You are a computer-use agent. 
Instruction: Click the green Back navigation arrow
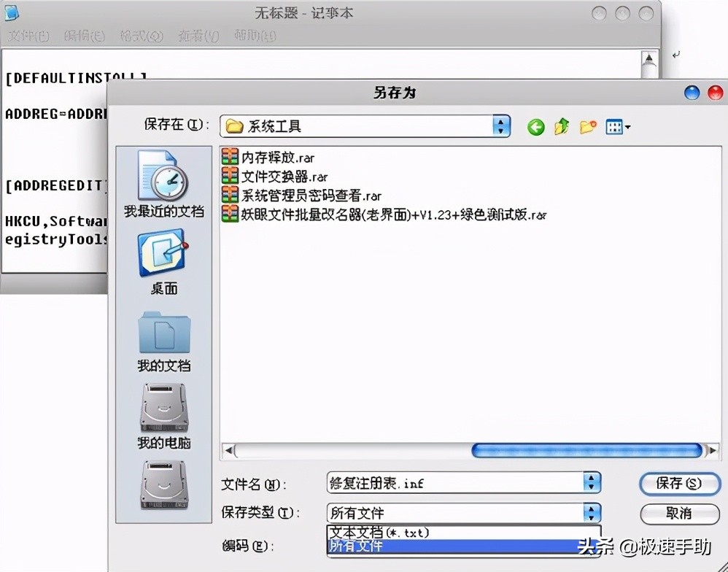[535, 126]
